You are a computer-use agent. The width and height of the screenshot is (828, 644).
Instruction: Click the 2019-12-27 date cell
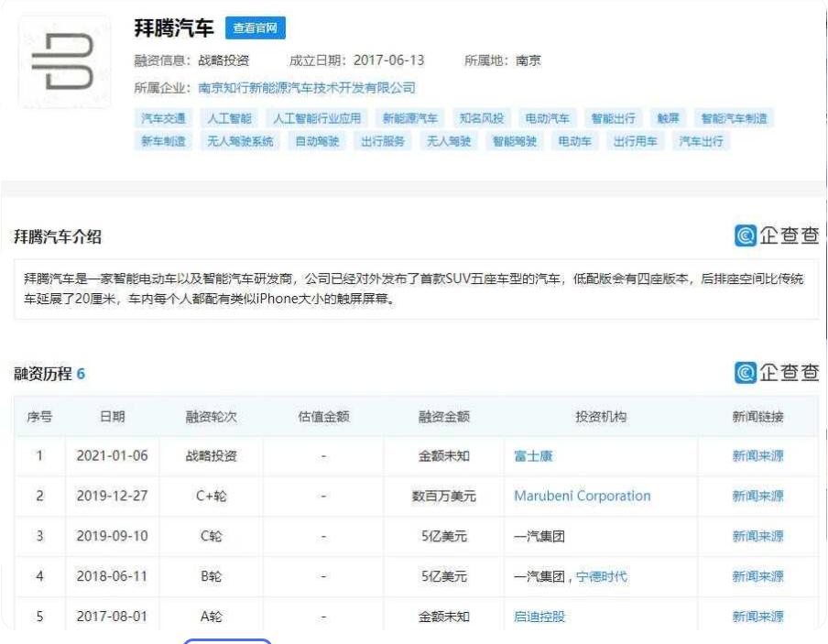pyautogui.click(x=112, y=497)
